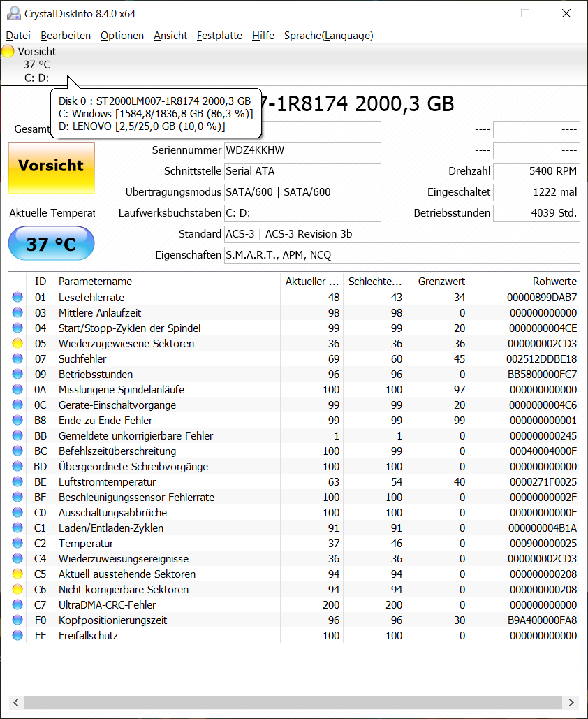The image size is (588, 719).
Task: Select the yellow disk status icon for drive C: D:
Action: [x=8, y=52]
